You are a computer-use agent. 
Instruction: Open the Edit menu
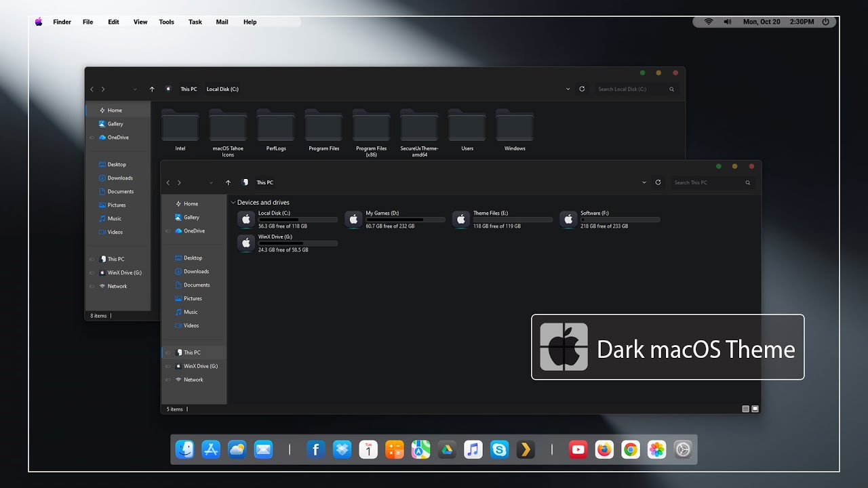[x=113, y=22]
